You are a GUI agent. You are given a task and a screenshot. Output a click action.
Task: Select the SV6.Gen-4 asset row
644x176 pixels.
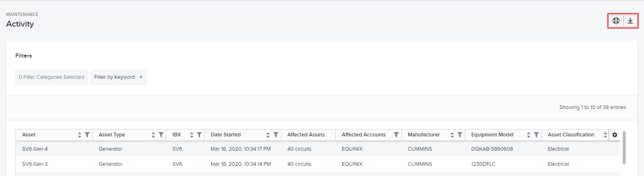(x=318, y=149)
